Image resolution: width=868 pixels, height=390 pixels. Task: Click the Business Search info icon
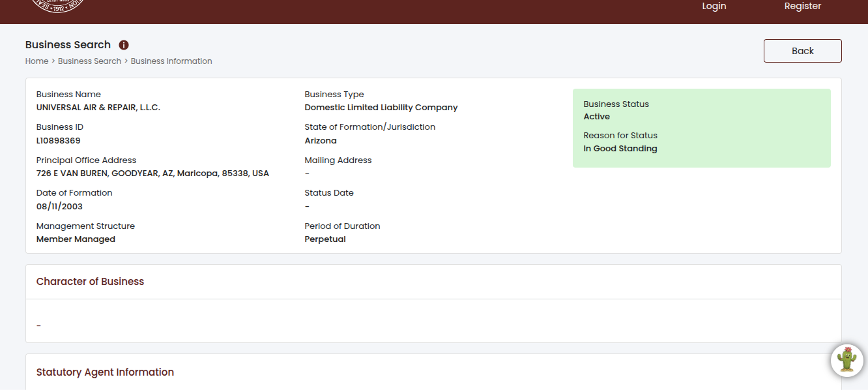pyautogui.click(x=124, y=45)
